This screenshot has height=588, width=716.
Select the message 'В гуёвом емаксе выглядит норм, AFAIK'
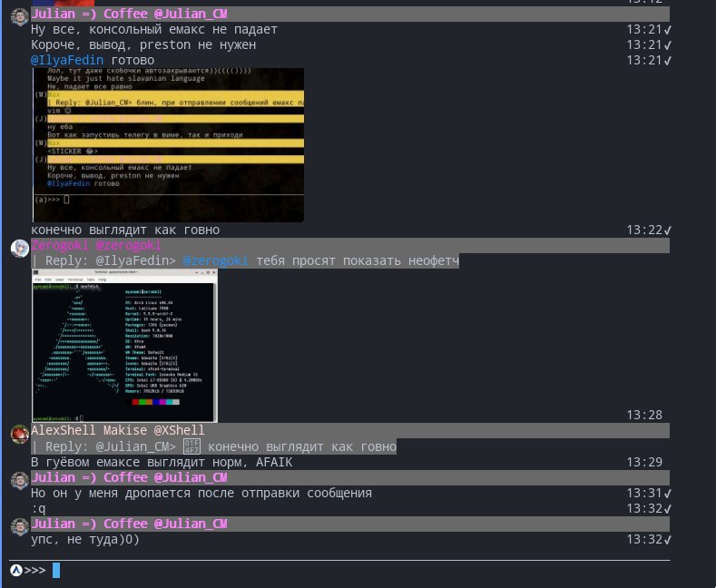[x=162, y=462]
